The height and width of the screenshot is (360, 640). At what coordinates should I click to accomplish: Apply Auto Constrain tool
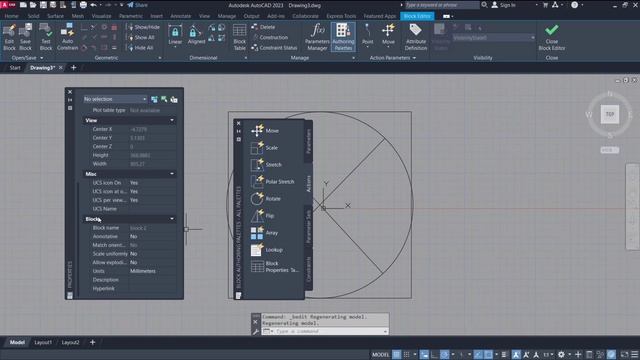tap(67, 37)
